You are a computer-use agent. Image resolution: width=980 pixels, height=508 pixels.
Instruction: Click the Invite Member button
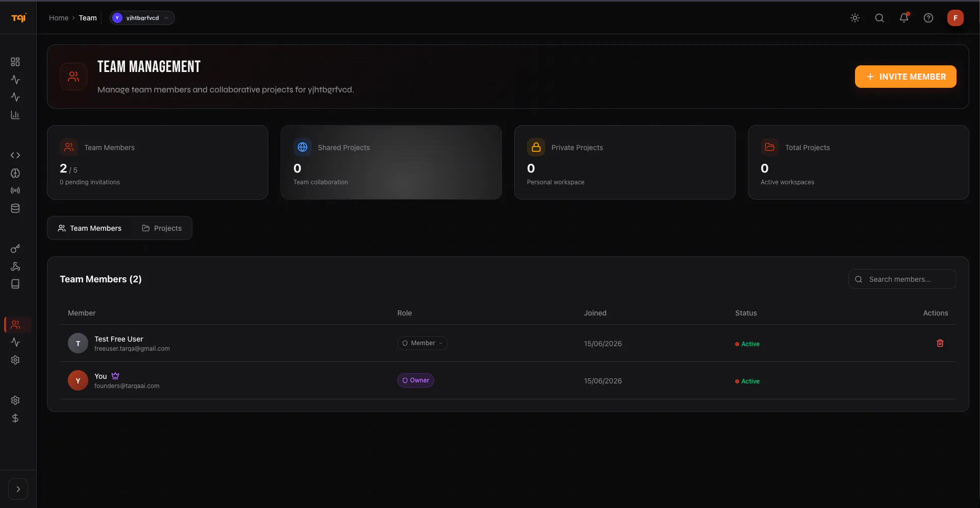pyautogui.click(x=906, y=77)
